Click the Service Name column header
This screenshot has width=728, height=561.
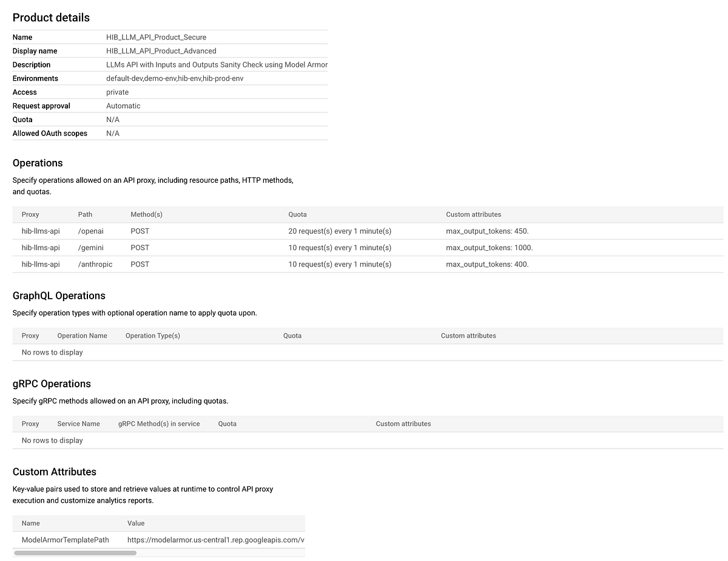coord(78,424)
